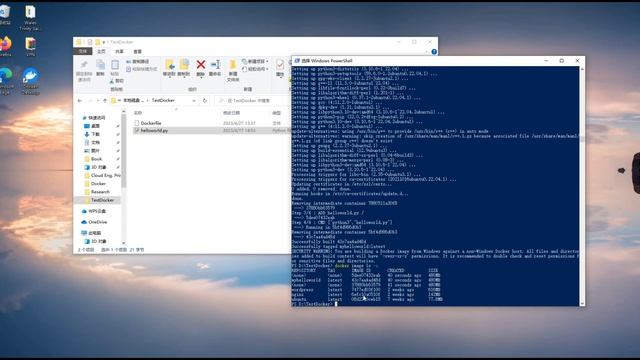This screenshot has height=360, width=640.
Task: Click the Cut scissors button in ribbon
Action: [117, 81]
